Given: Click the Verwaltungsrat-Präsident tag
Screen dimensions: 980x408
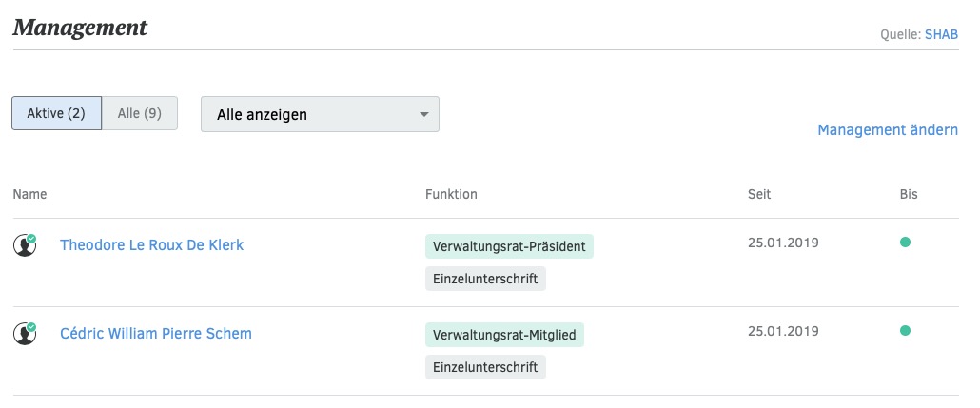Looking at the screenshot, I should (x=509, y=246).
